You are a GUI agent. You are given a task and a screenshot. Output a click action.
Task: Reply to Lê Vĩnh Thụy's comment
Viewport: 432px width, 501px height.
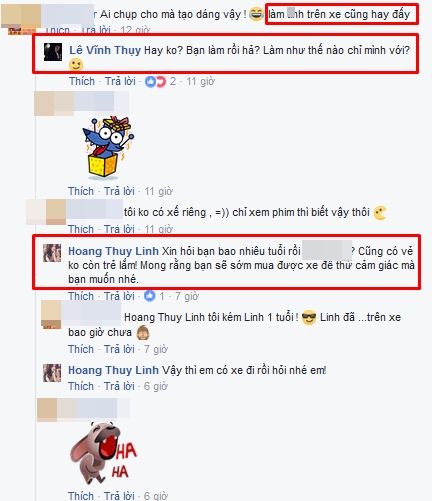(x=120, y=81)
